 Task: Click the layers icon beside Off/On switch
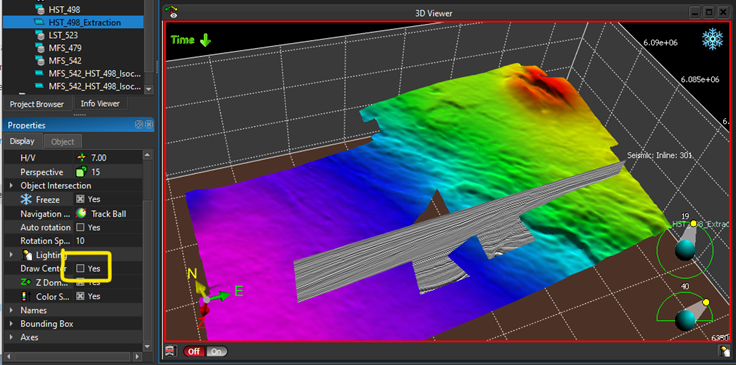click(172, 351)
